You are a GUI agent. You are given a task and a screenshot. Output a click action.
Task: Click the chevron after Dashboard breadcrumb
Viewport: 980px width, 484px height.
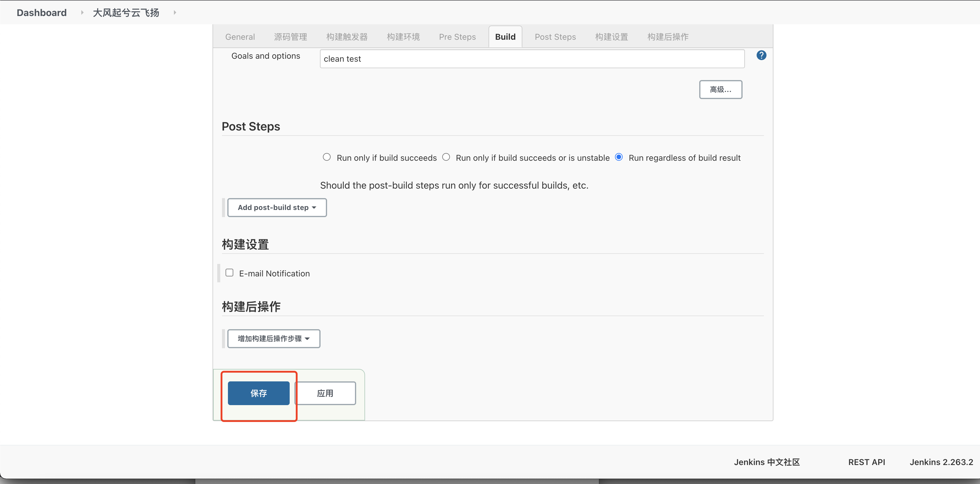[82, 12]
